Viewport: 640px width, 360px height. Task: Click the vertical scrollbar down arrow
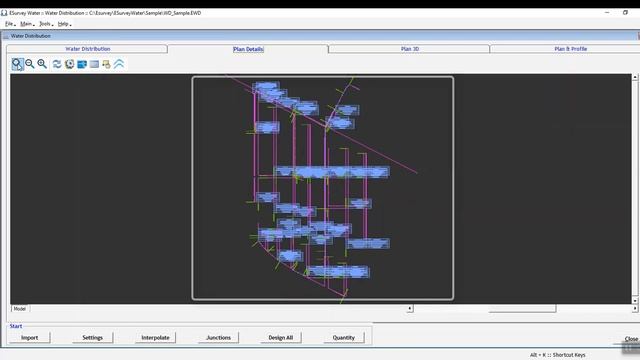[x=635, y=301]
